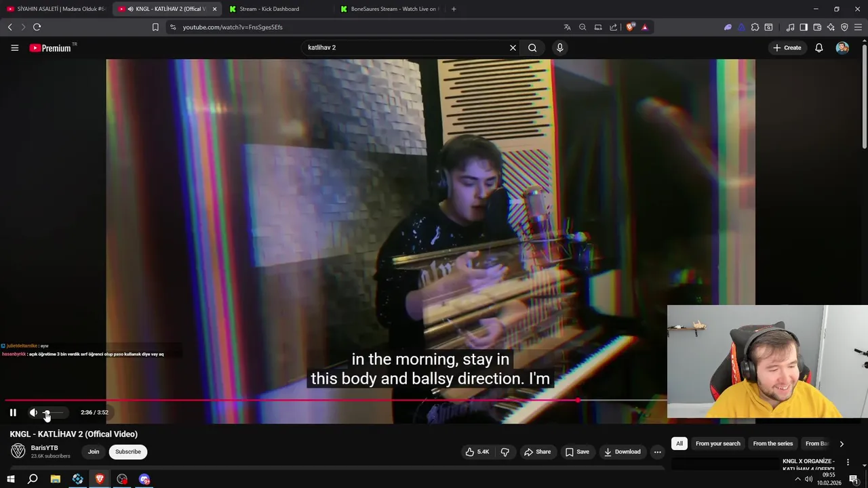The width and height of the screenshot is (868, 488).
Task: Open the account avatar menu
Action: click(x=842, y=47)
